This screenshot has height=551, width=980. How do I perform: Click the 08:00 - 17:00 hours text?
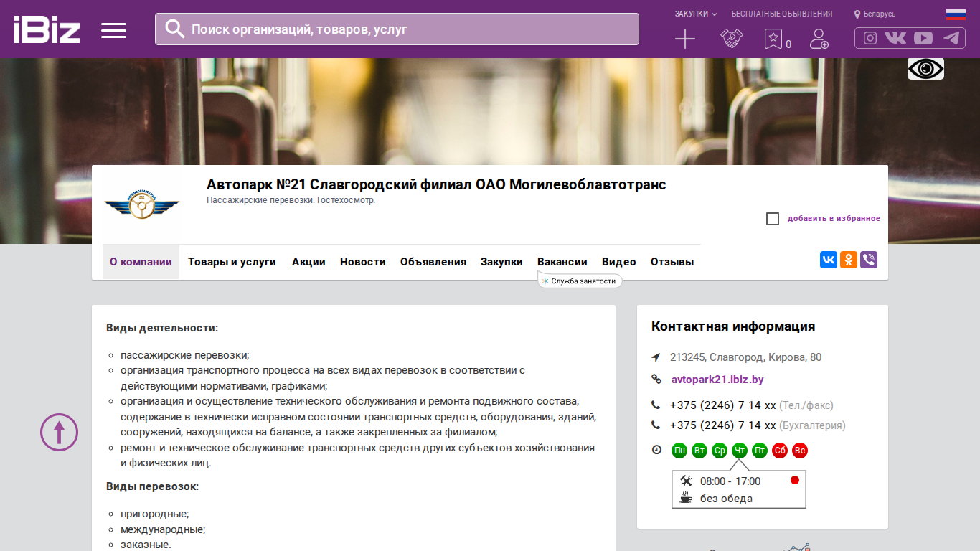(730, 481)
